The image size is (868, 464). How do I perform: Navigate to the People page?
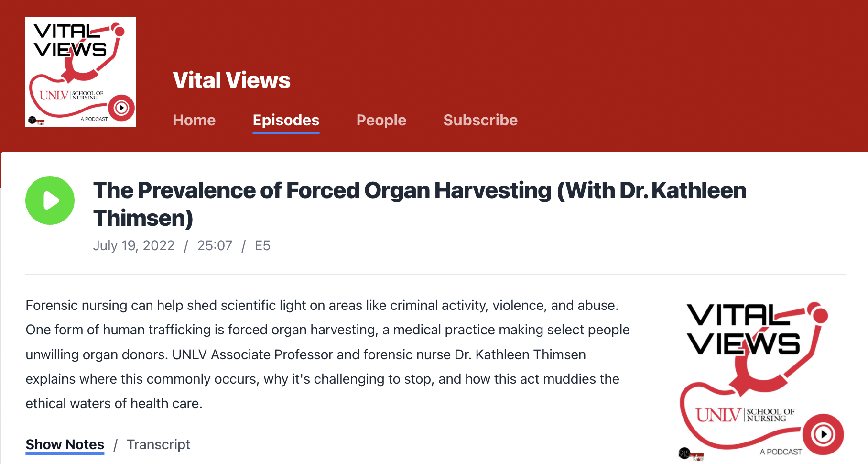click(x=381, y=120)
